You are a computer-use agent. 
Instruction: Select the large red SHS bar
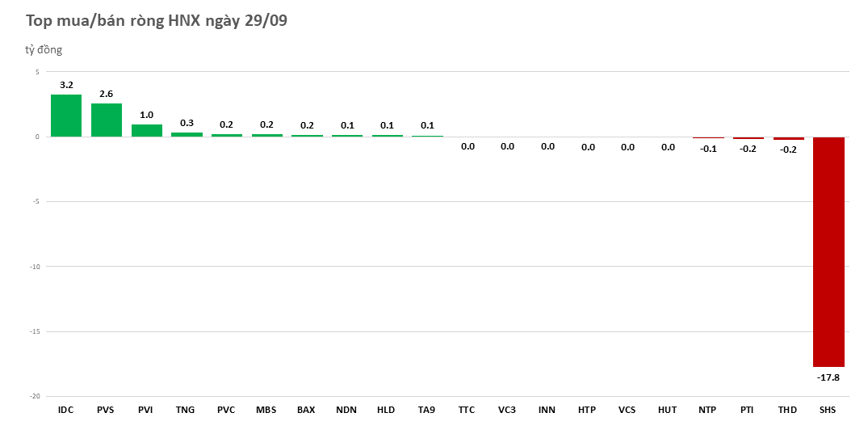point(828,251)
